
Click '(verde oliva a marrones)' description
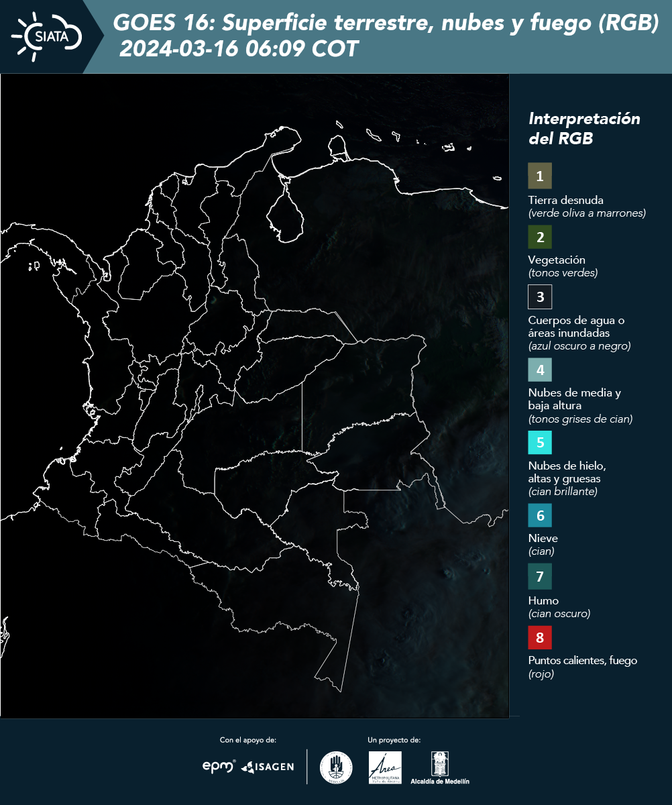tap(587, 213)
